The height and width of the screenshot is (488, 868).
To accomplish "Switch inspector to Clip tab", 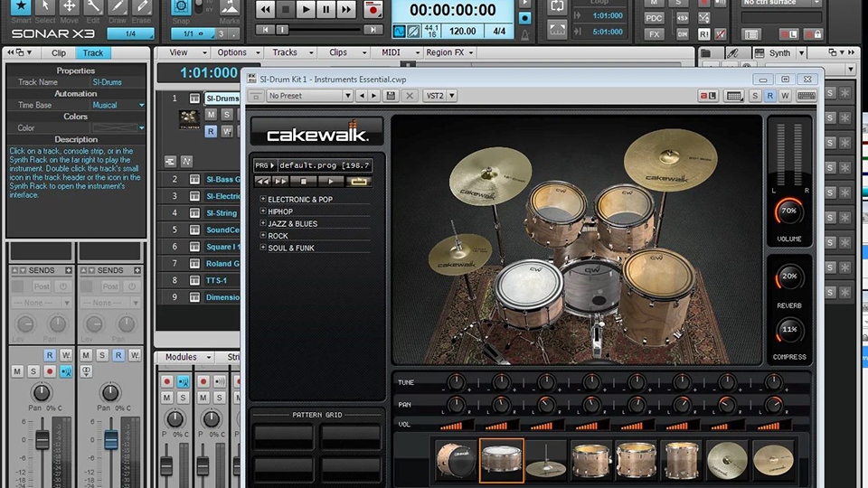I will tap(59, 53).
